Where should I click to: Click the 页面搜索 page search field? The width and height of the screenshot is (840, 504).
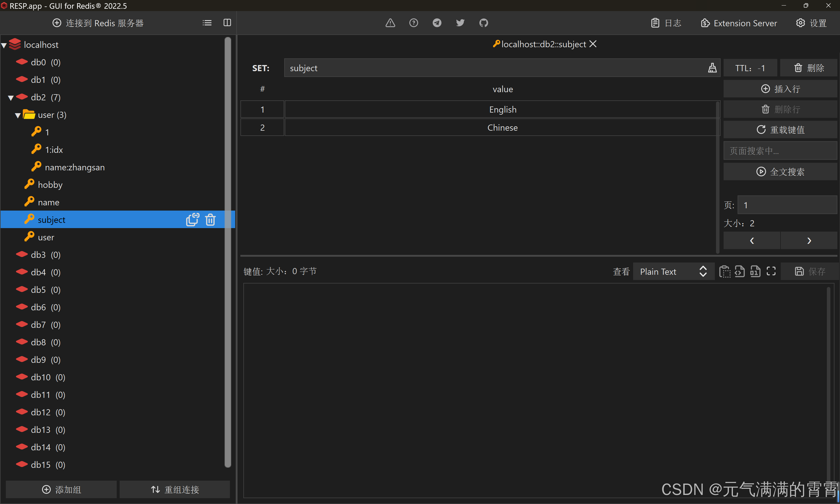click(780, 151)
